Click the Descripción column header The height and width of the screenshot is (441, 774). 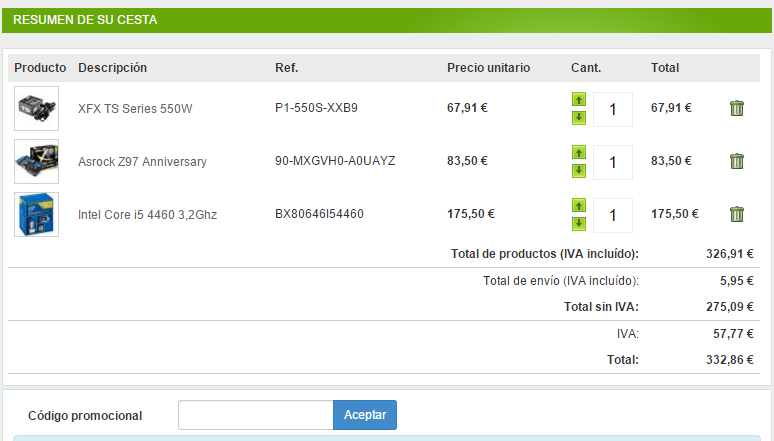pyautogui.click(x=112, y=68)
